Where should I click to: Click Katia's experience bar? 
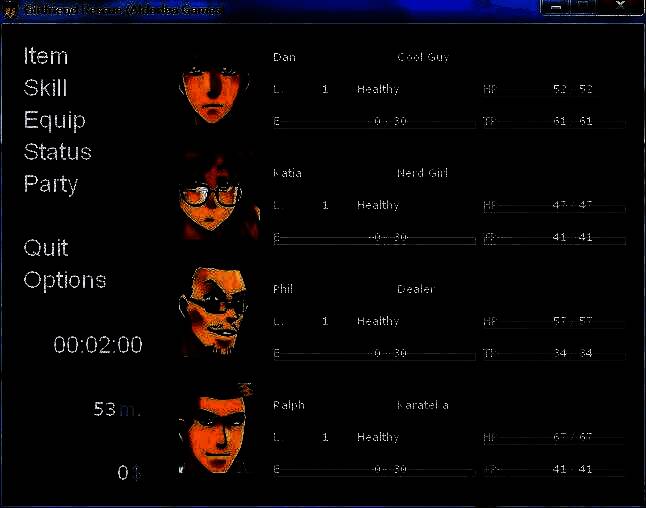point(374,240)
